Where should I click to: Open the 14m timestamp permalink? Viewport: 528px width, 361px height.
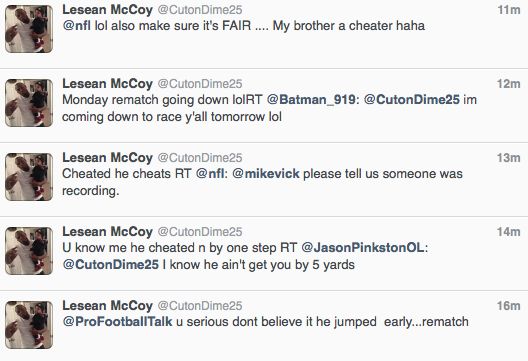[509, 232]
